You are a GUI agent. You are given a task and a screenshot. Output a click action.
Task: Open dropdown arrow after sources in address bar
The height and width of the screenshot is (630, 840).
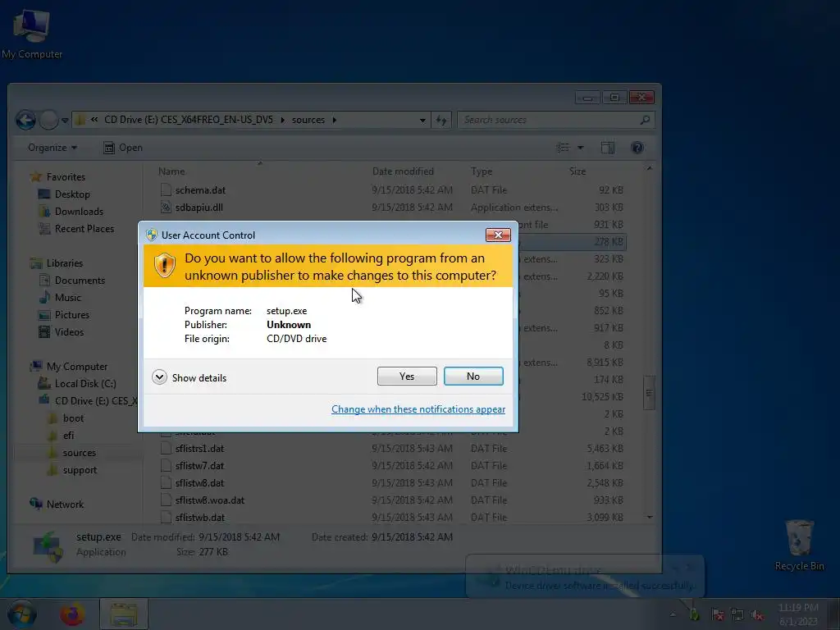pos(335,120)
